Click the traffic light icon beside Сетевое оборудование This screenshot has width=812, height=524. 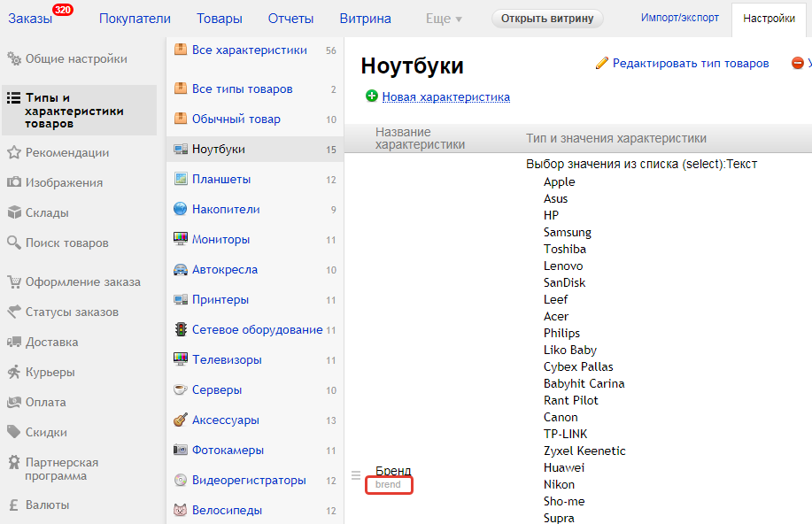coord(181,329)
